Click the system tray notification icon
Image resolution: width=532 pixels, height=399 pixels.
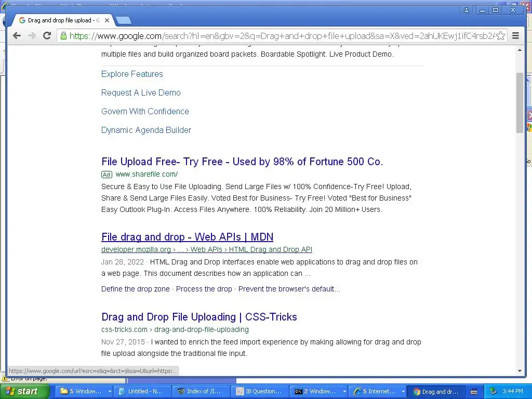pos(494,392)
